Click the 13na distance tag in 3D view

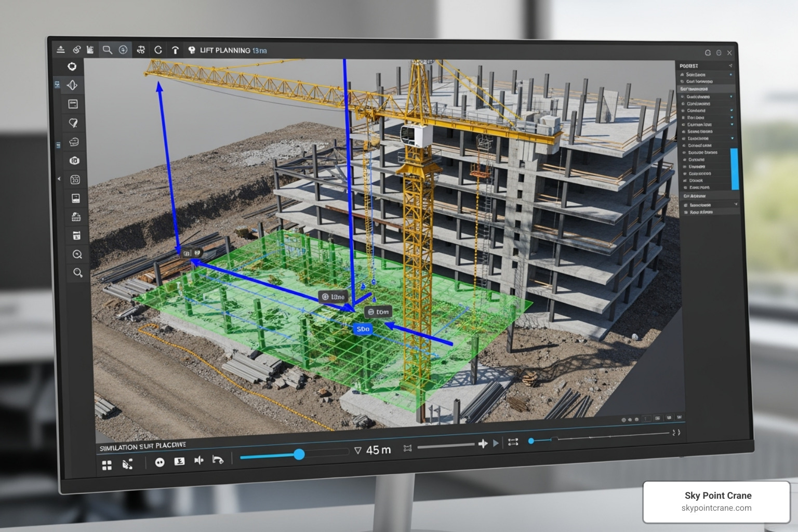[x=333, y=297]
